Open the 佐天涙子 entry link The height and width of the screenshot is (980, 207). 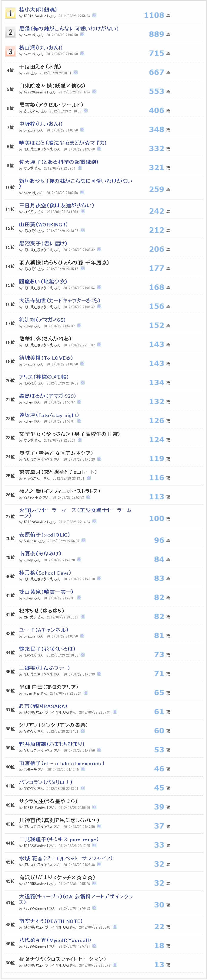click(x=59, y=161)
